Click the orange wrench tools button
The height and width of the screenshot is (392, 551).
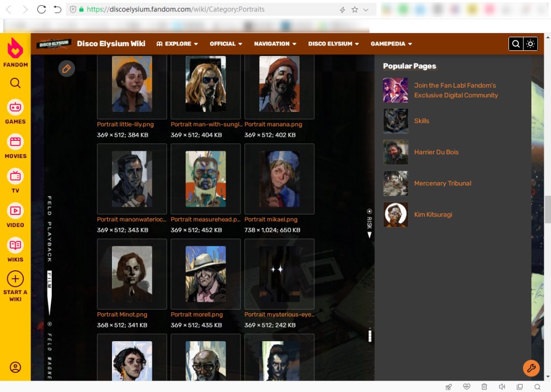(x=531, y=368)
